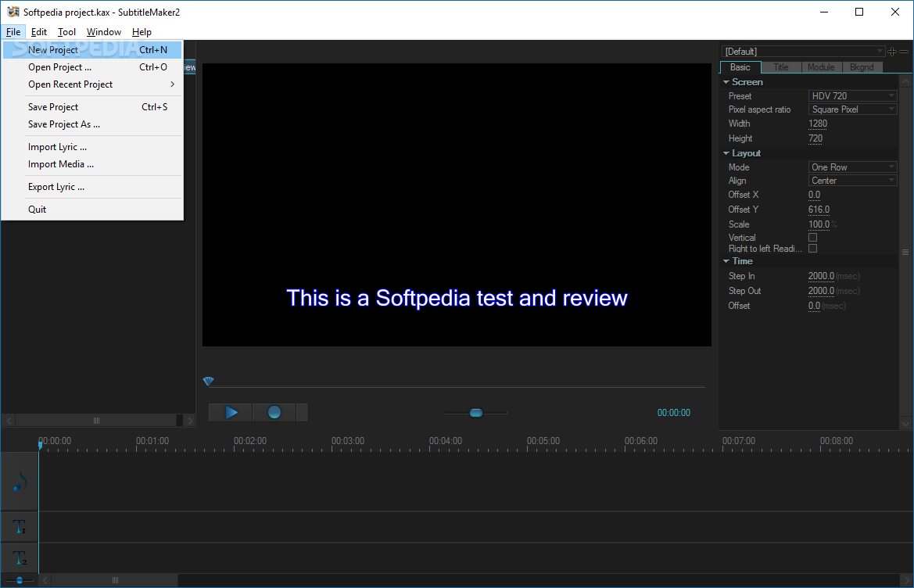The width and height of the screenshot is (914, 588).
Task: Open the Align Center dropdown
Action: click(852, 181)
